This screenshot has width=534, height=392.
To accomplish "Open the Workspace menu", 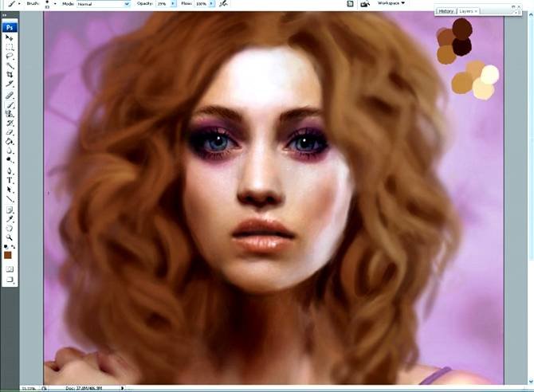I will [x=391, y=3].
